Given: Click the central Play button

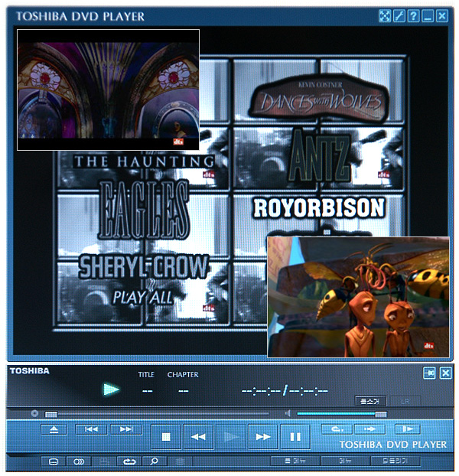Looking at the screenshot, I should (x=231, y=436).
